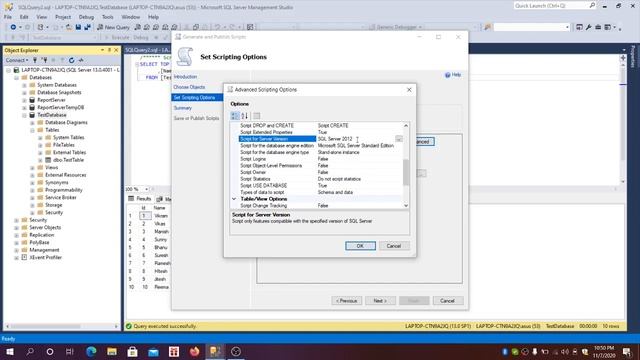Click the Properties wrench icon in toolbar
The width and height of the screenshot is (640, 360).
(x=588, y=27)
